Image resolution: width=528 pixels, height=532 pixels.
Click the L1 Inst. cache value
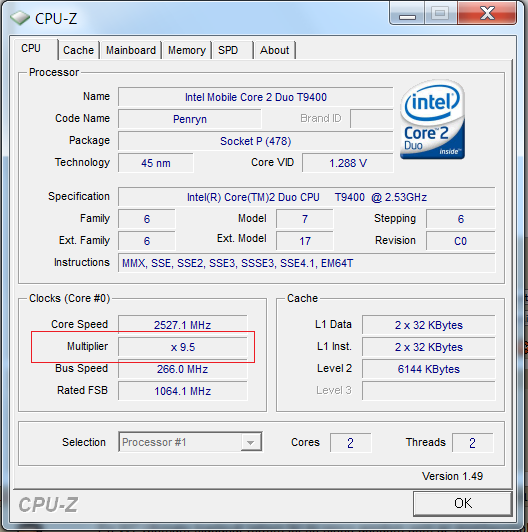pyautogui.click(x=429, y=347)
